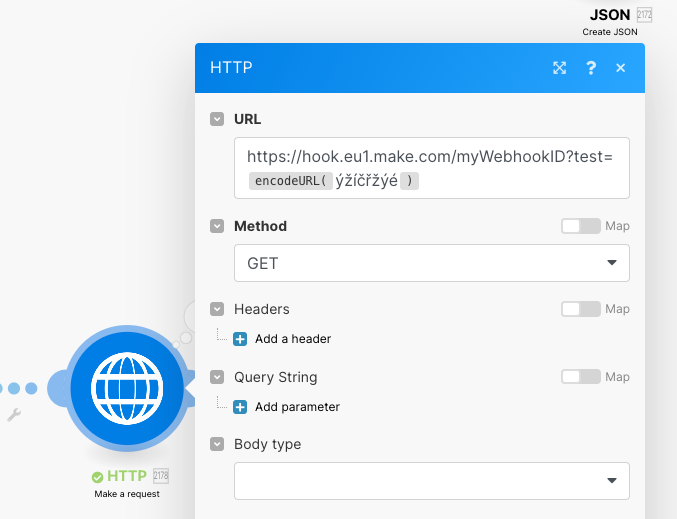Screen dimensions: 677x519
Task: Turn on Map for Query String
Action: coord(580,377)
